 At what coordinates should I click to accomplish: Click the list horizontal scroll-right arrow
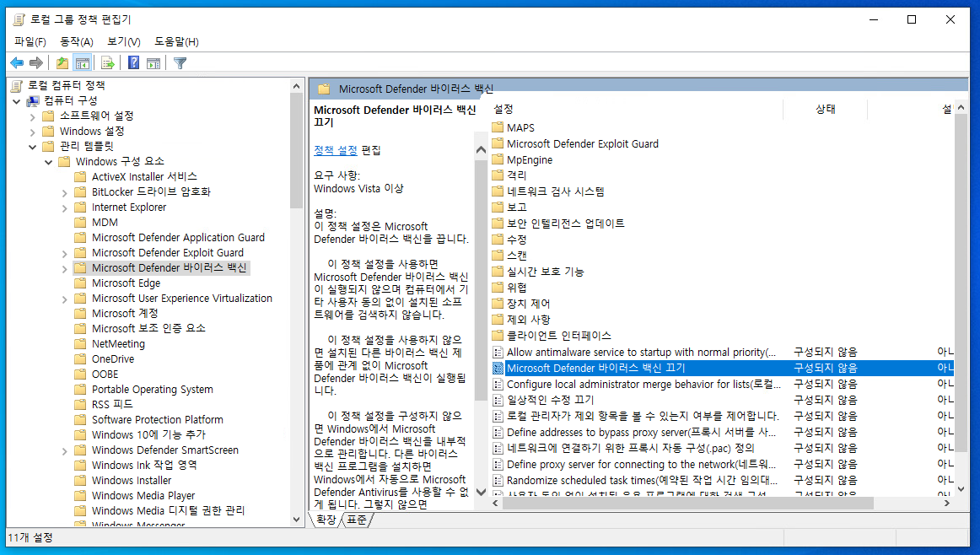(x=947, y=503)
